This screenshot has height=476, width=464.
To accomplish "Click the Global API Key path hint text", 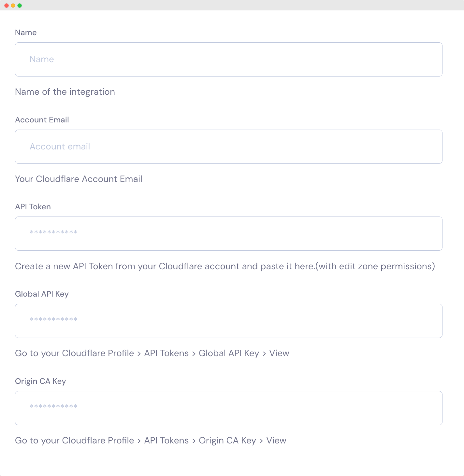I will click(152, 353).
